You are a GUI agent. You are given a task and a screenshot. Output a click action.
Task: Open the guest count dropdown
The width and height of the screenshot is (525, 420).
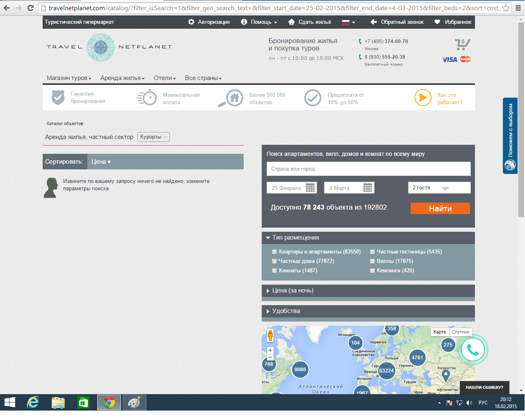(x=439, y=188)
